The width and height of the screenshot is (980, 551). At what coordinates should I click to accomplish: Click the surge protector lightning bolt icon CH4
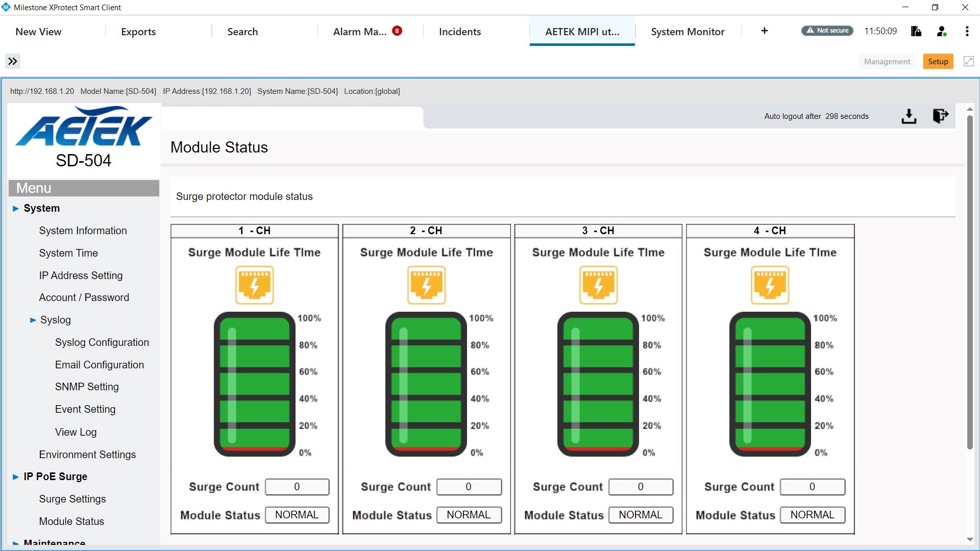[769, 285]
